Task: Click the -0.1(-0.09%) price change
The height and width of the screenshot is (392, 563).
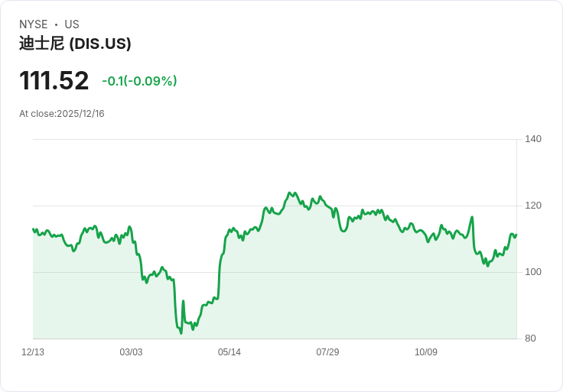Action: coord(139,81)
